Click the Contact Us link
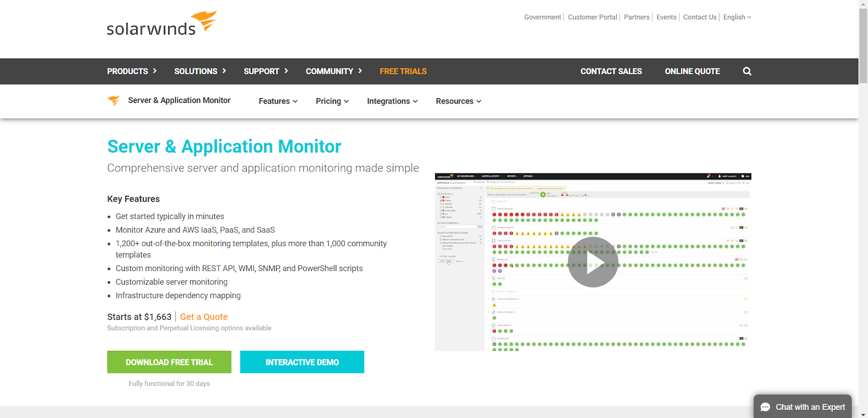The image size is (868, 418). coord(700,17)
